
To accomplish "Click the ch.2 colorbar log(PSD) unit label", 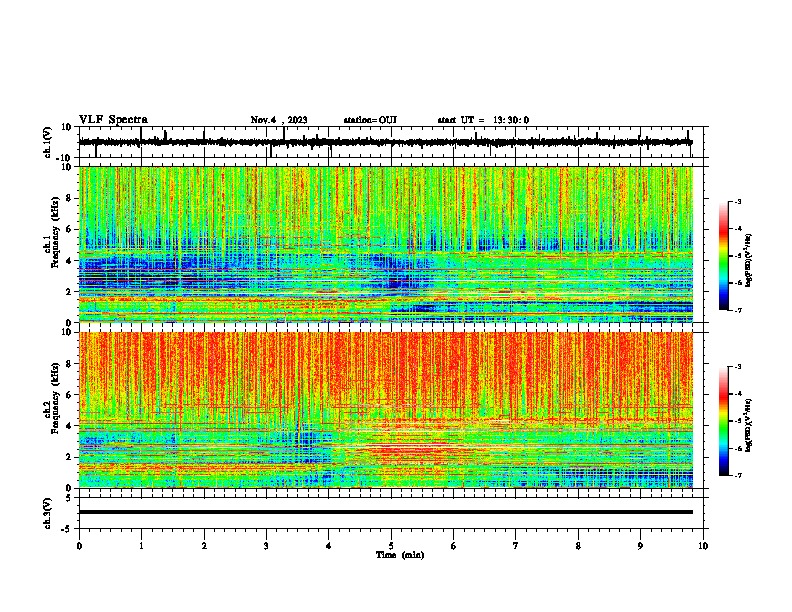I will [x=749, y=424].
